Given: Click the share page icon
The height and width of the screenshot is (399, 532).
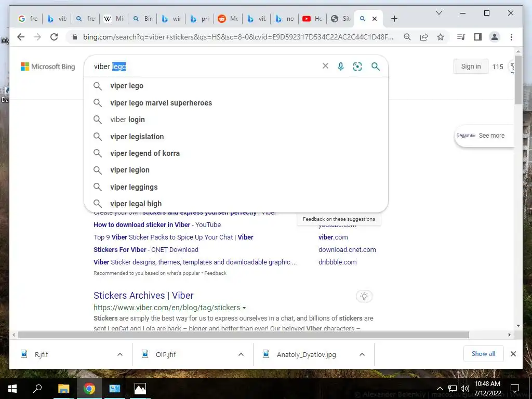Looking at the screenshot, I should tap(424, 37).
